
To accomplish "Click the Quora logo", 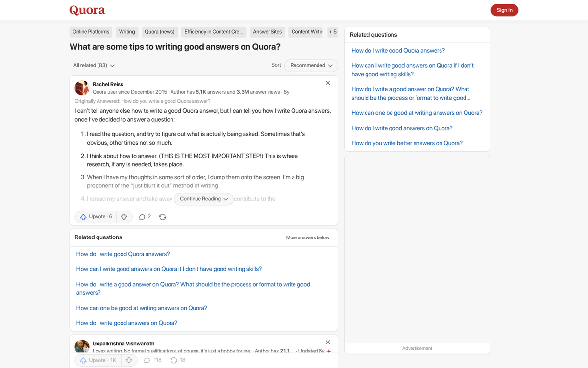I will point(87,10).
